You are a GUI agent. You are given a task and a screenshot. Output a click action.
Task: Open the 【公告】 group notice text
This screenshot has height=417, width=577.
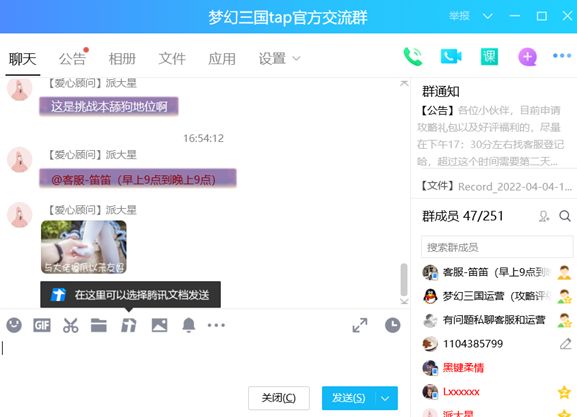(x=490, y=136)
